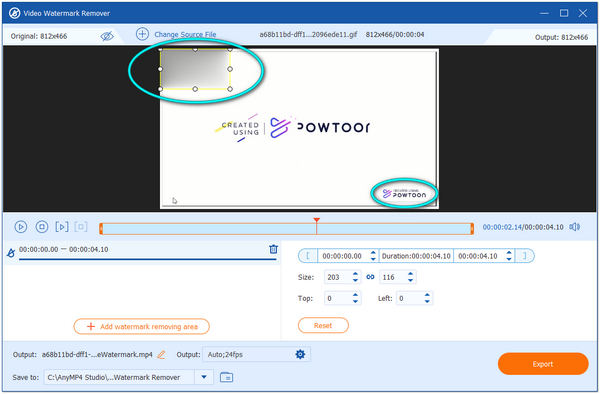Select the right orange trim handle
This screenshot has height=394, width=600.
pos(472,229)
